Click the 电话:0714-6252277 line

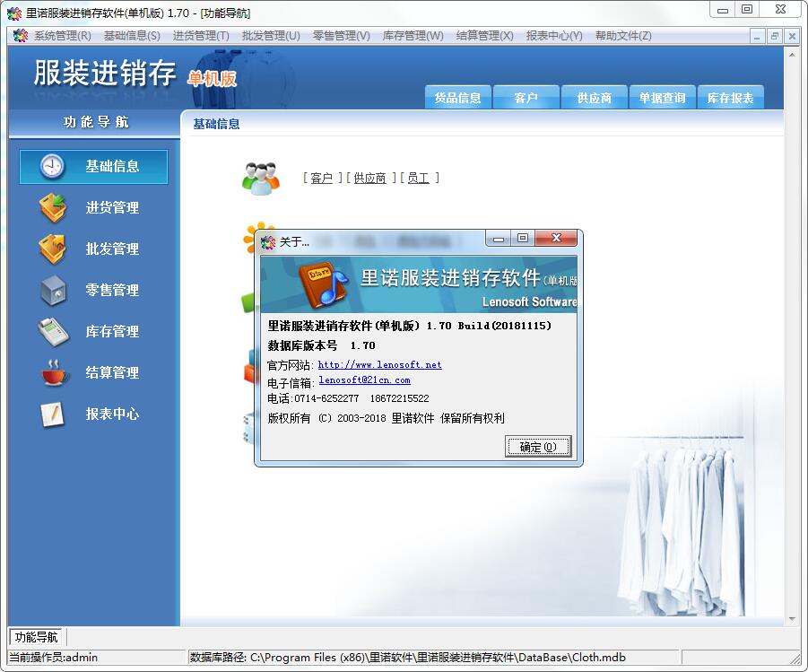point(348,398)
